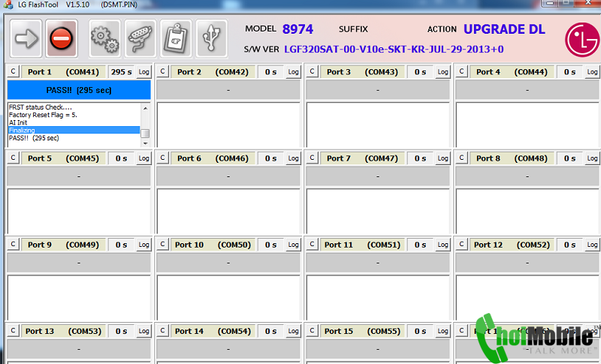Click the C button for Port 12
This screenshot has height=364, width=601.
[x=461, y=245]
